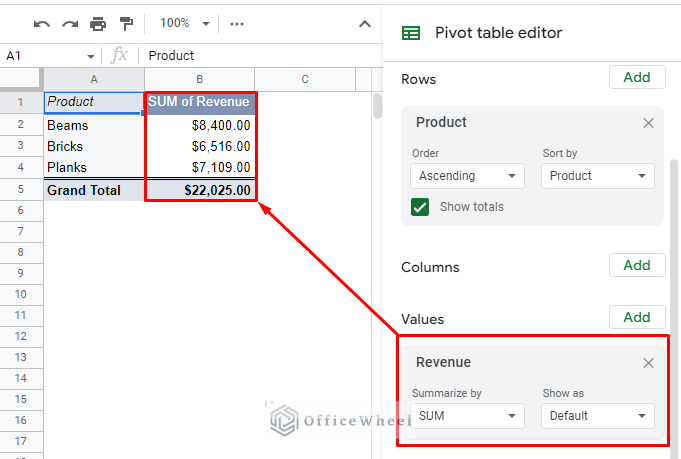Select the $7,109.00 cell
The image size is (681, 459).
point(199,167)
